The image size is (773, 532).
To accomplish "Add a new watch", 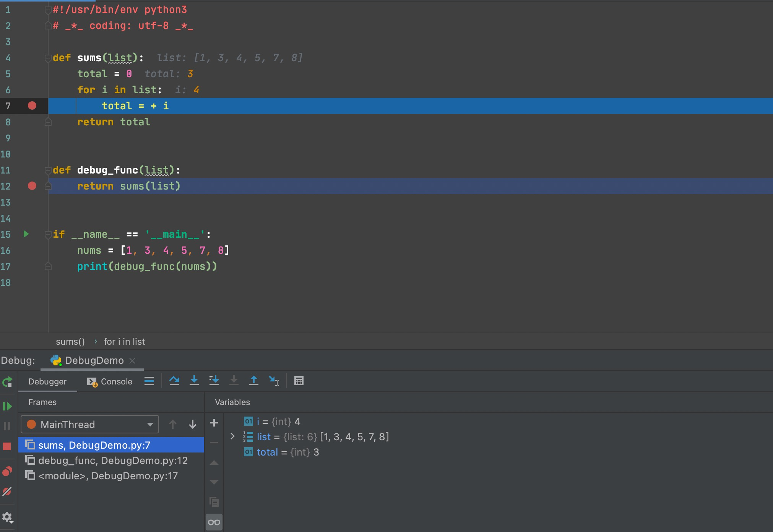I will point(214,423).
